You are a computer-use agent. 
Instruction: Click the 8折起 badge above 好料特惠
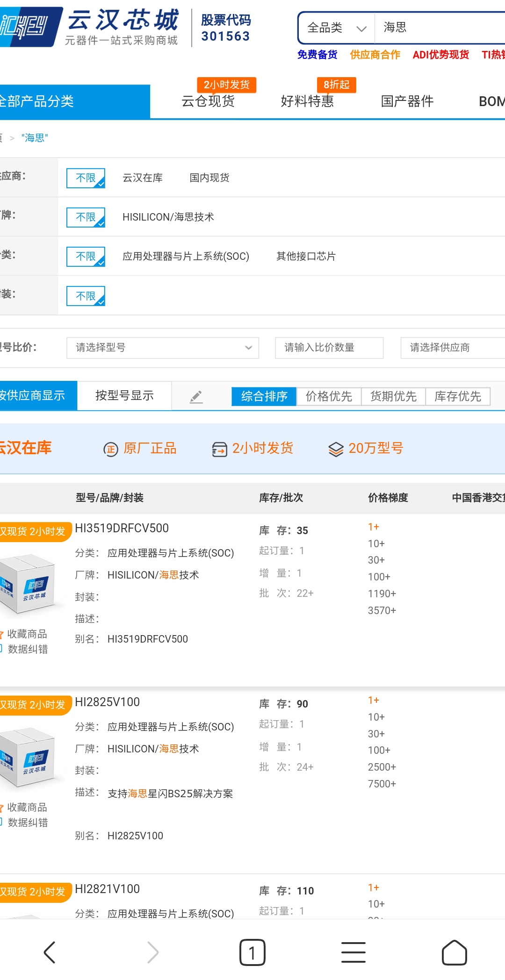(x=337, y=85)
